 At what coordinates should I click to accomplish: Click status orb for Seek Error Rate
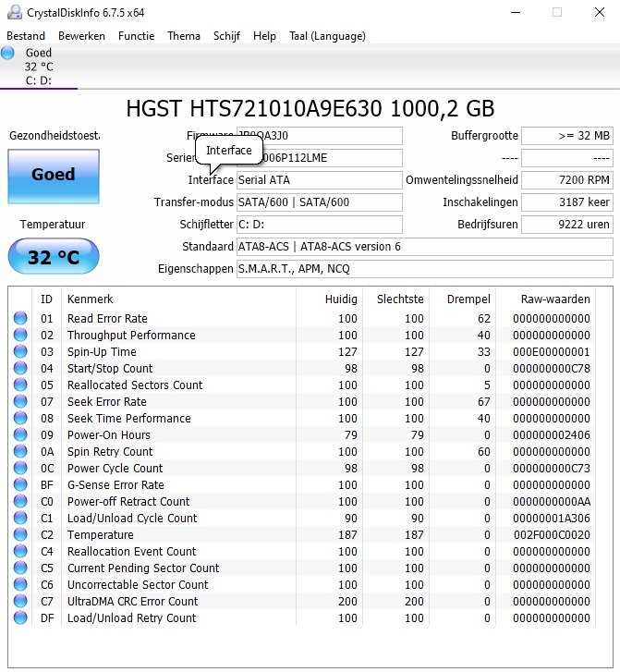[20, 401]
